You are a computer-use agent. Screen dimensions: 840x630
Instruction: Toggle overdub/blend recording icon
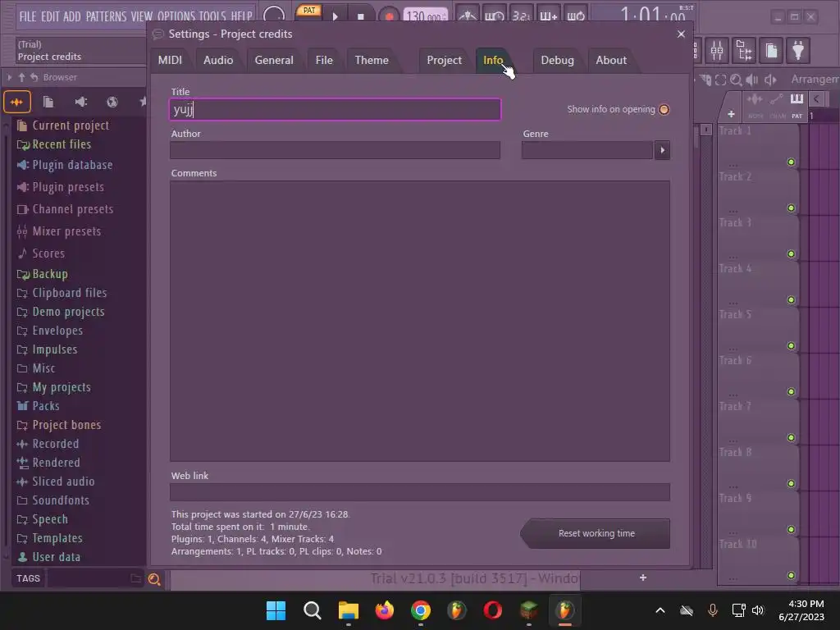tap(548, 16)
